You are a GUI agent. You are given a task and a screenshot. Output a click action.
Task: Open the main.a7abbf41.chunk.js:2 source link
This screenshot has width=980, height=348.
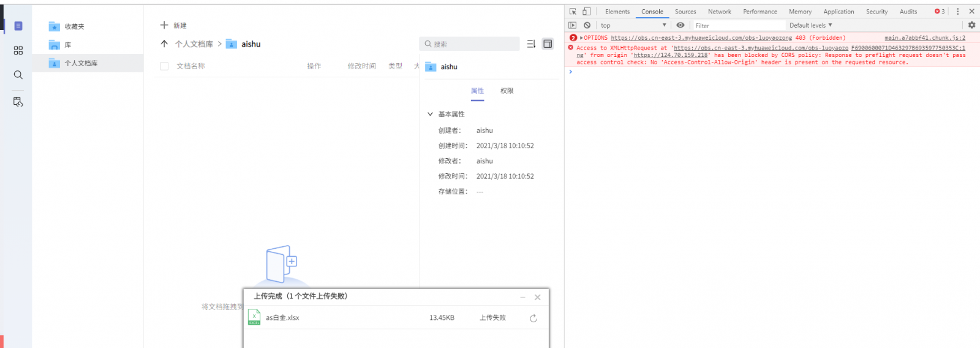(x=925, y=38)
